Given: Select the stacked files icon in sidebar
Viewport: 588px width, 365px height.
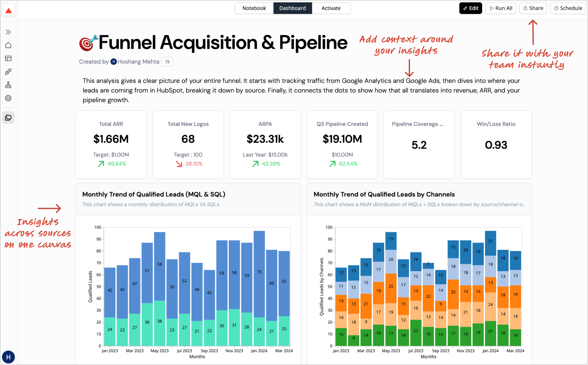Looking at the screenshot, I should coord(8,118).
